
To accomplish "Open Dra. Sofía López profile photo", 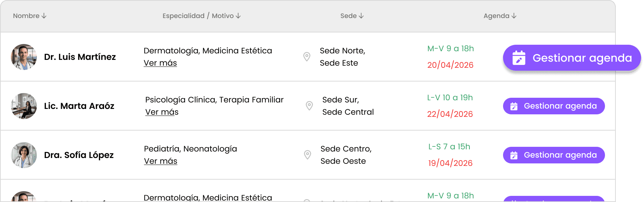I will (x=24, y=155).
